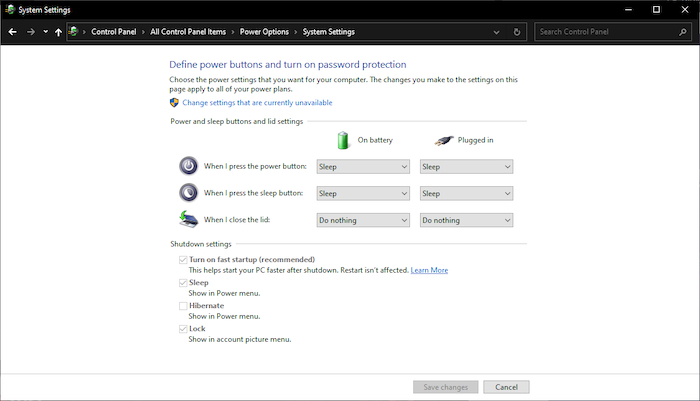Minimize the System Settings window
Image resolution: width=700 pixels, height=401 pixels.
[628, 9]
